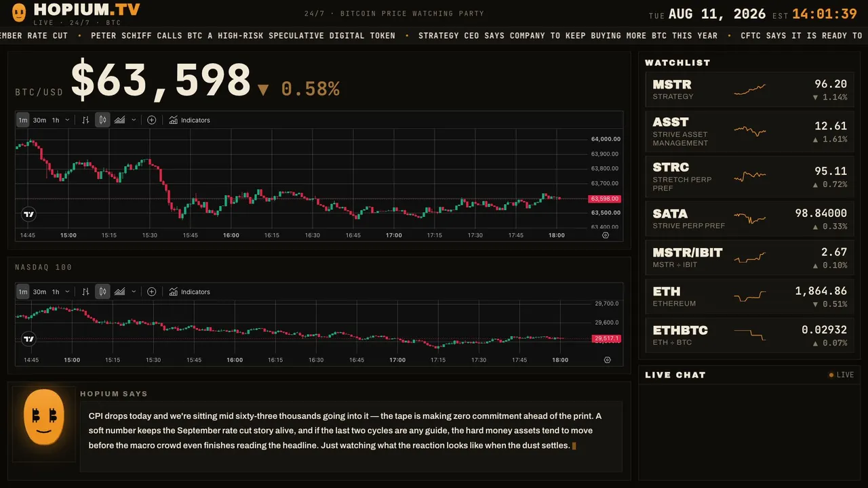Click the red 29,517.1 Nasdaq price label
The image size is (868, 488).
coord(606,338)
